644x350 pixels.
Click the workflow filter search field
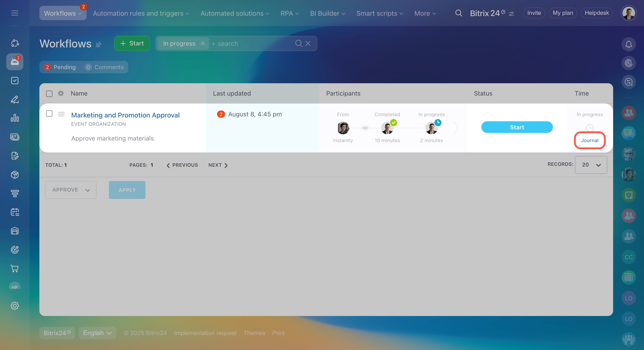[x=250, y=43]
